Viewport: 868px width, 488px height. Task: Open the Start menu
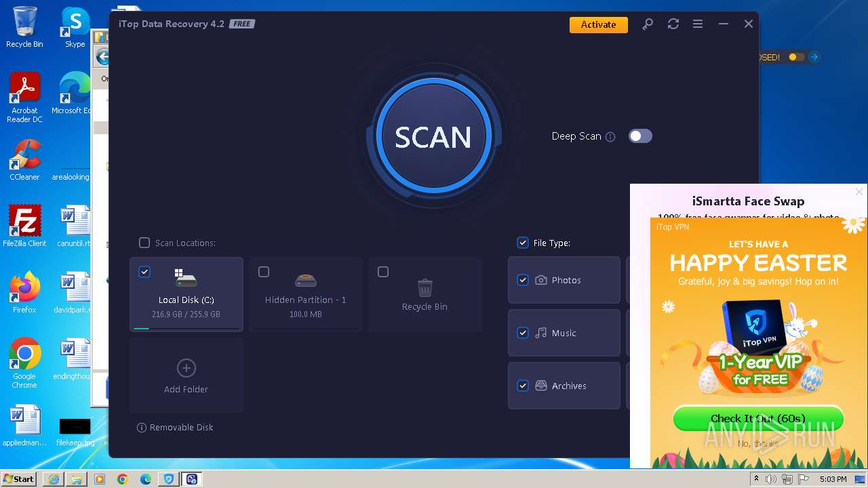(18, 479)
